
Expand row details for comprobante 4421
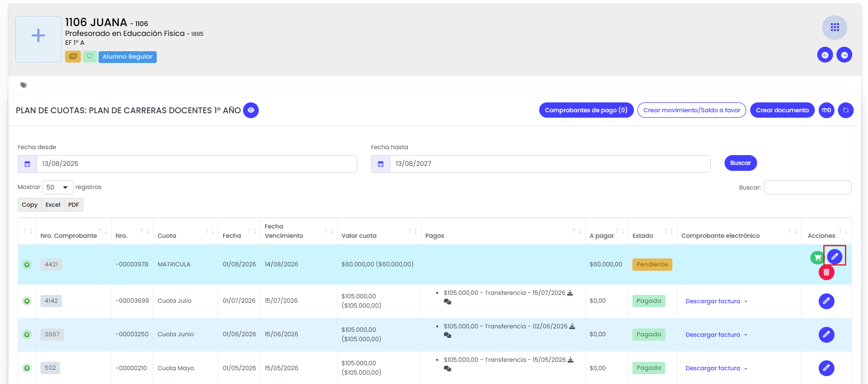pos(27,265)
